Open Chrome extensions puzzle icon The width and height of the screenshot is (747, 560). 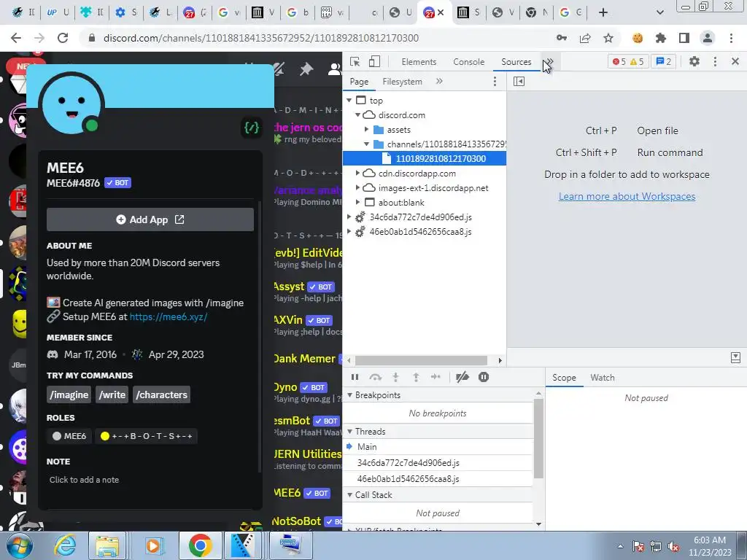[x=661, y=38]
